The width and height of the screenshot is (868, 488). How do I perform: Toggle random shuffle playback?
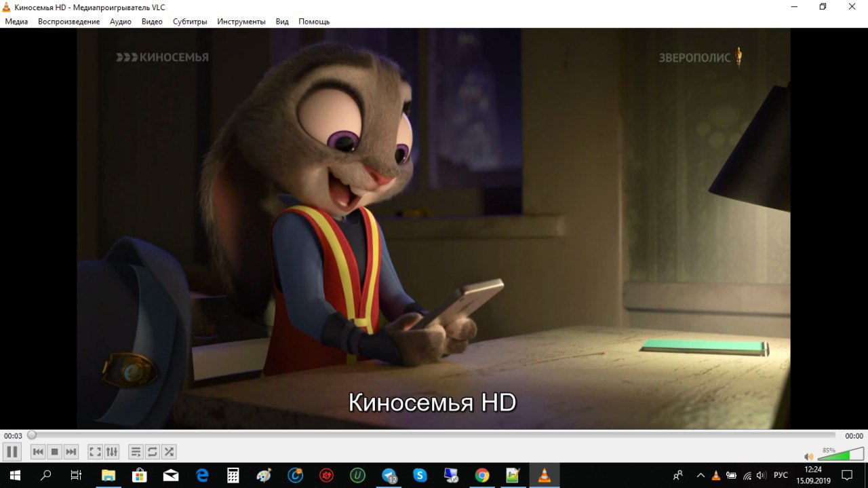coord(169,451)
